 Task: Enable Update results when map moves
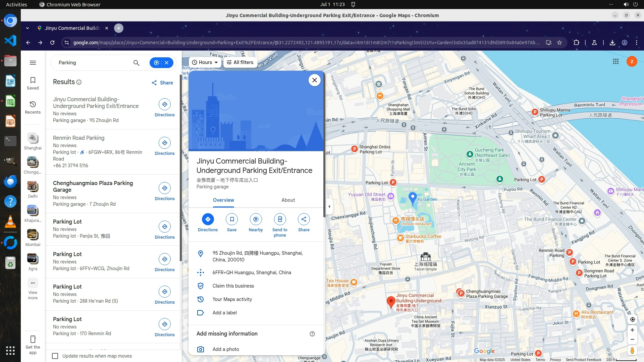pyautogui.click(x=55, y=356)
